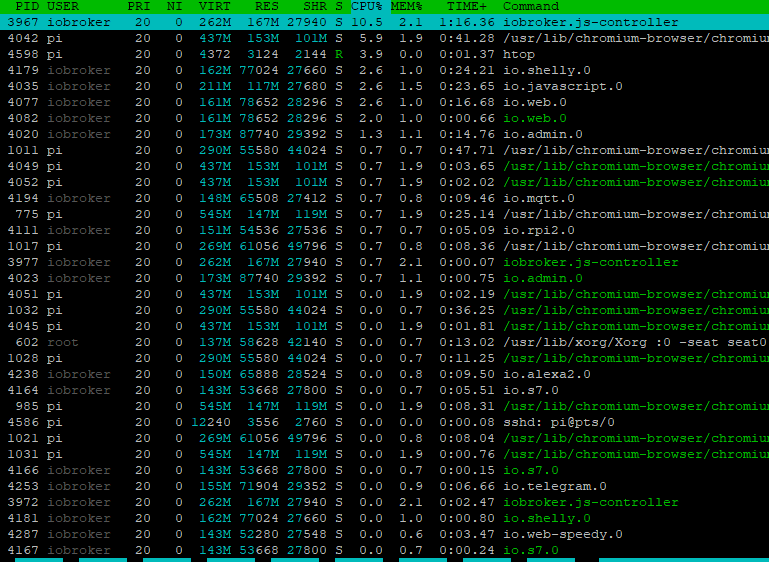Select chromium thread row PID 985
This screenshot has height=562, width=769.
[384, 406]
